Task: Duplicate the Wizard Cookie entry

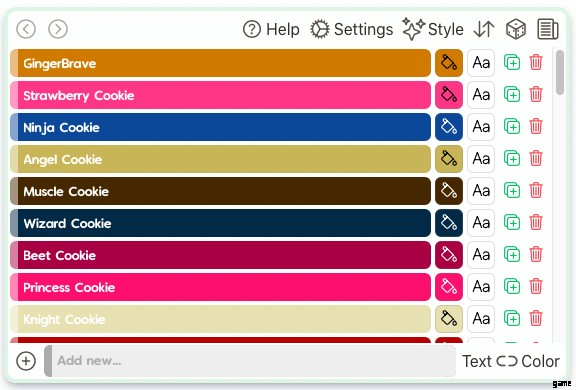Action: pyautogui.click(x=512, y=223)
